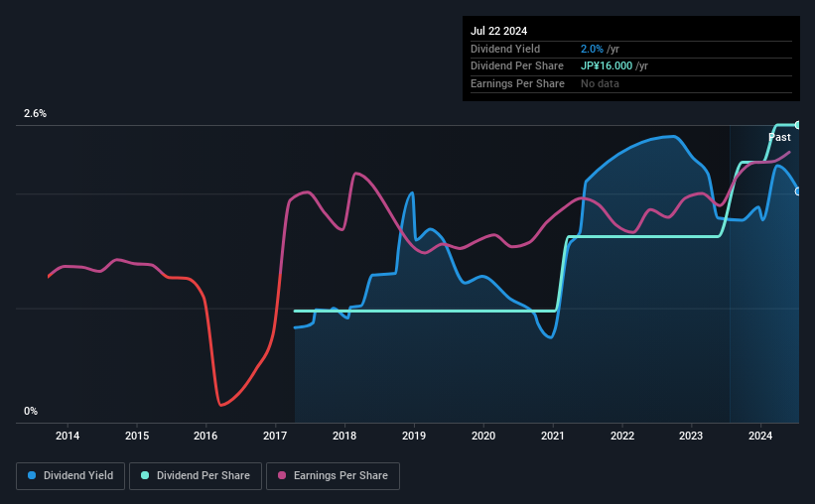Viewport: 815px width, 504px height.
Task: Select the 2014 x-axis label
Action: tap(68, 436)
